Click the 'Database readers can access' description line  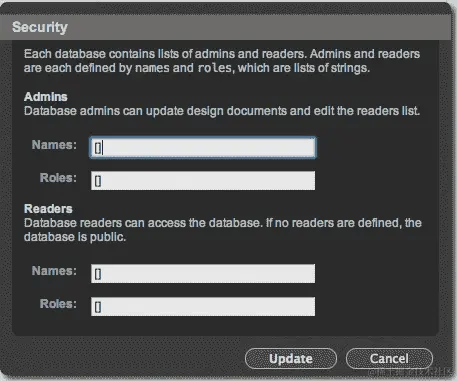(223, 223)
